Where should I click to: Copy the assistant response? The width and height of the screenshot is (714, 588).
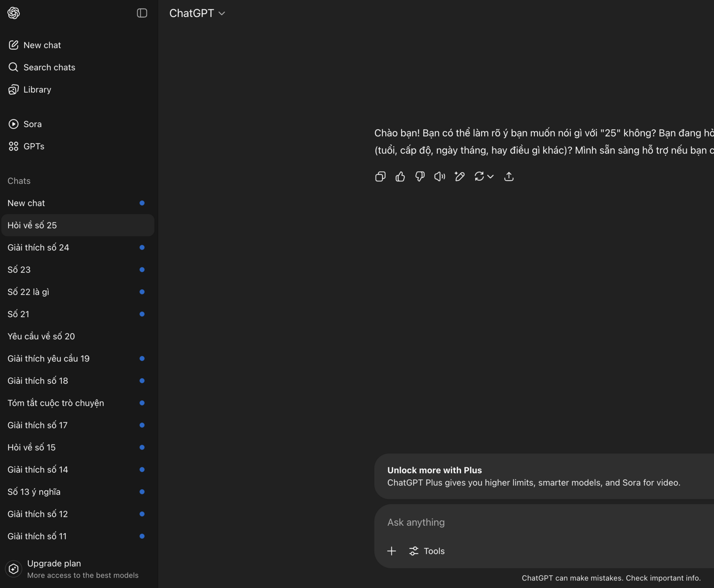point(380,176)
